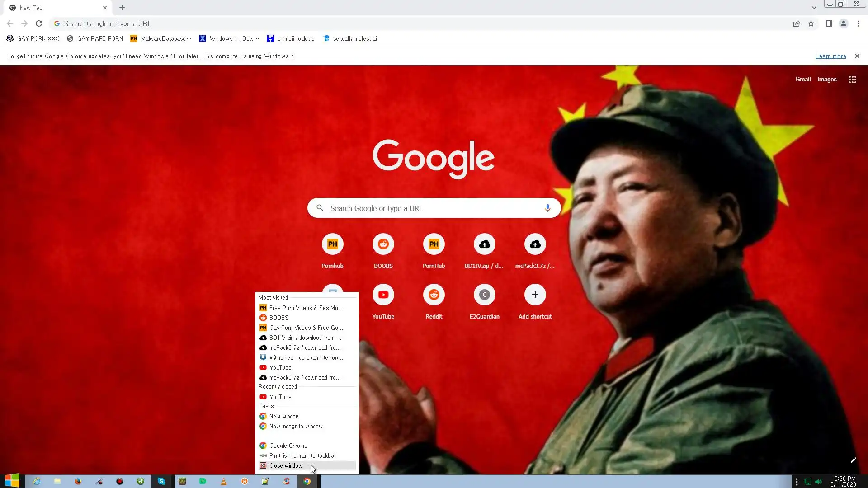Choose Close window in the jump list
868x488 pixels.
coord(286,465)
